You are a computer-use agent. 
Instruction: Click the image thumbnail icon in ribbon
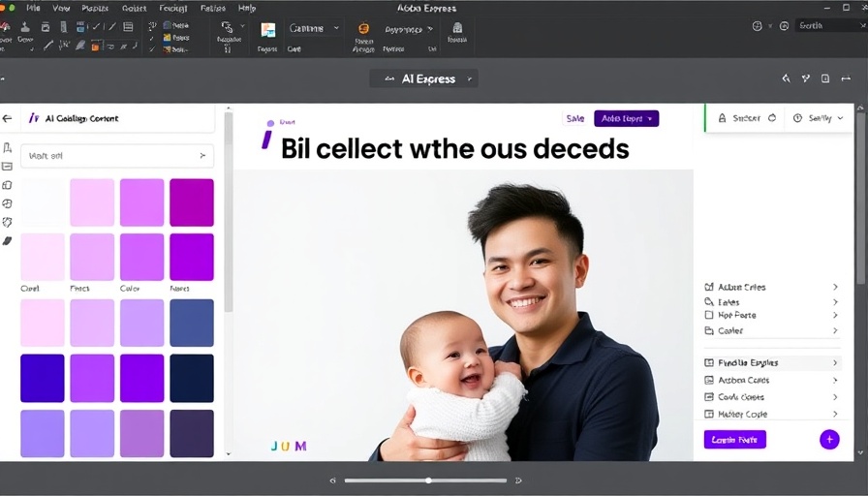[x=268, y=30]
